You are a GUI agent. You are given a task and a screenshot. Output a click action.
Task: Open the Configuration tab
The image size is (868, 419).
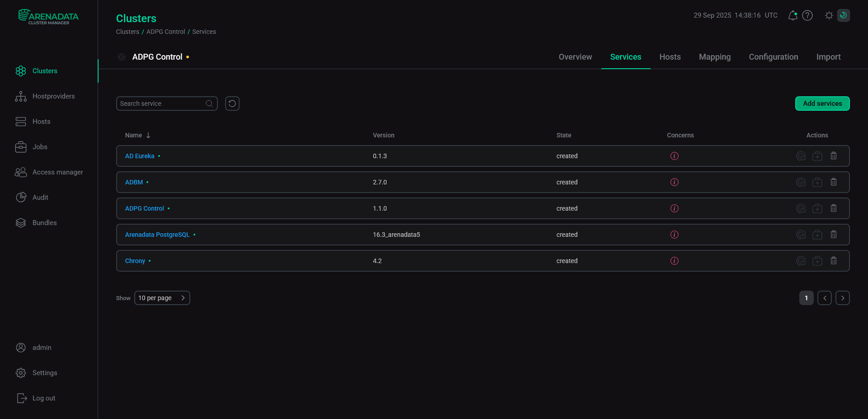pos(773,57)
